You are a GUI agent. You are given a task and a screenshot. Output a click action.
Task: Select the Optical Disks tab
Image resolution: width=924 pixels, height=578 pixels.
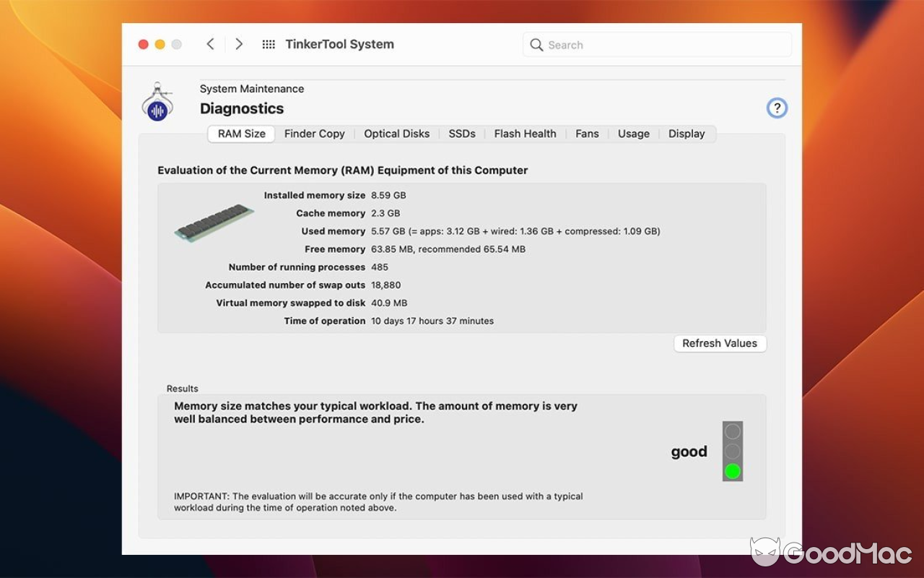(396, 134)
